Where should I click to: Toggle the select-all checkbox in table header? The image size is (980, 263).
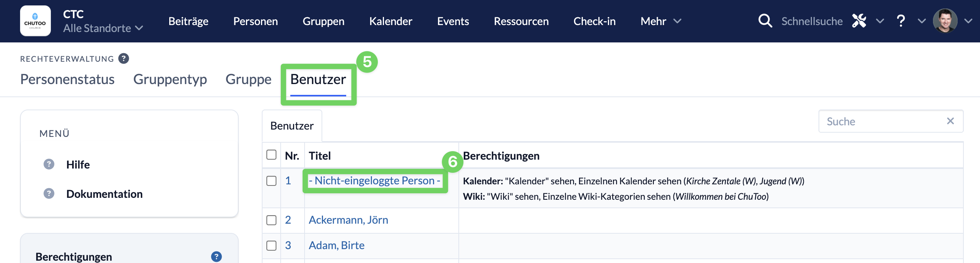(271, 155)
